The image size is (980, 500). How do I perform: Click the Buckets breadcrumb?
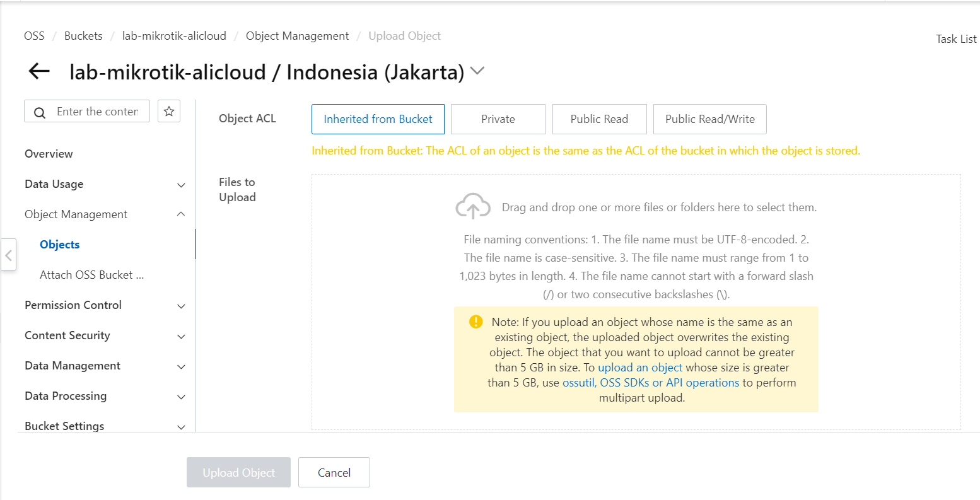click(83, 36)
